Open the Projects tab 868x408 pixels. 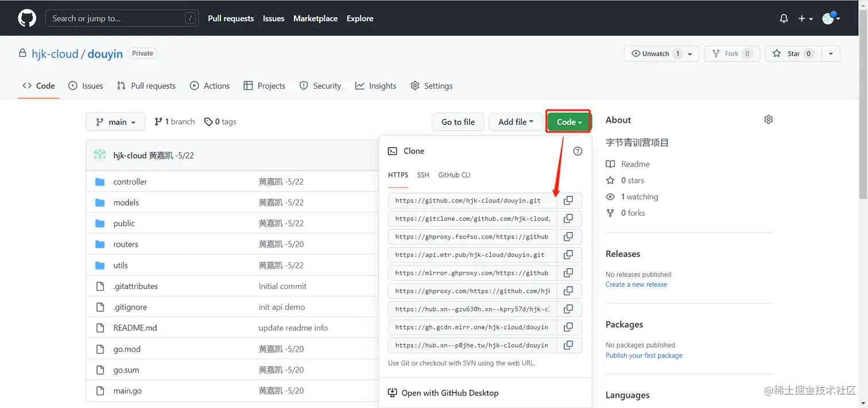265,86
